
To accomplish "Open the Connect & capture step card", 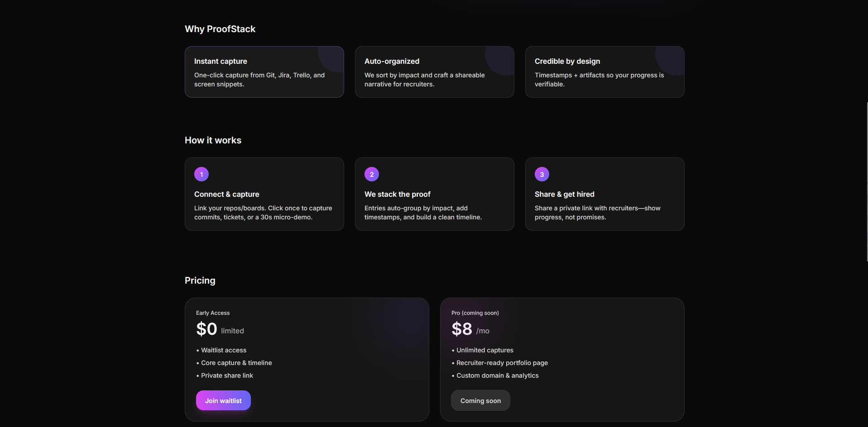I will pyautogui.click(x=264, y=194).
